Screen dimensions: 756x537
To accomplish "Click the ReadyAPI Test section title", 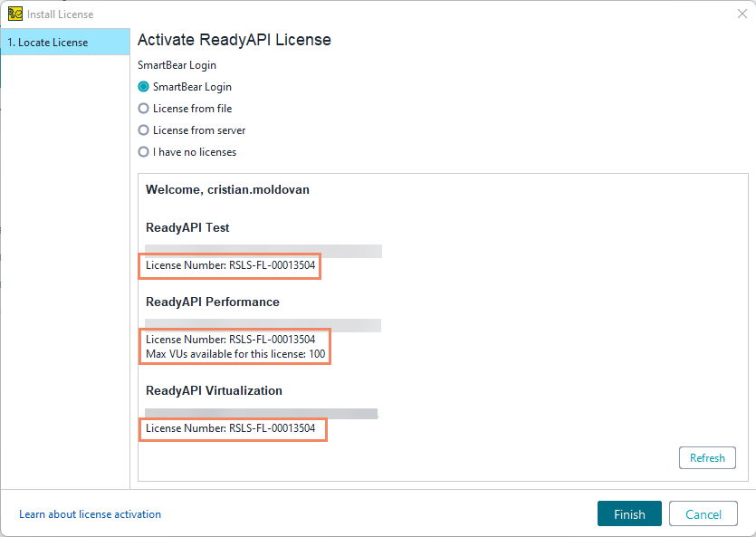I will click(187, 227).
